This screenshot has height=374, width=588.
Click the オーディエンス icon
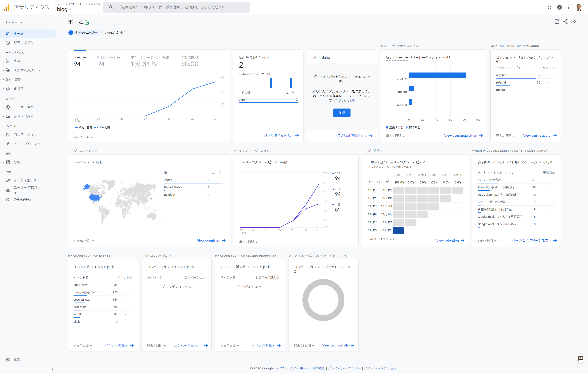tap(8, 181)
